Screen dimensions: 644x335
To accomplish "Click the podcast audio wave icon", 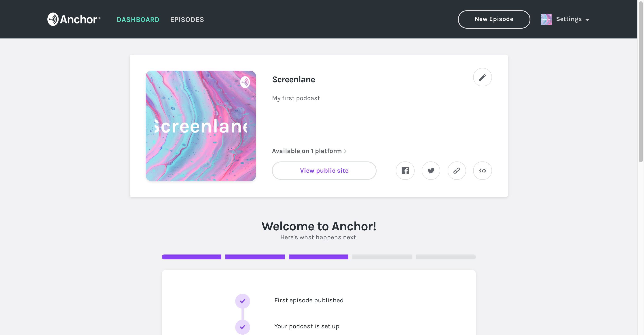I will point(245,82).
